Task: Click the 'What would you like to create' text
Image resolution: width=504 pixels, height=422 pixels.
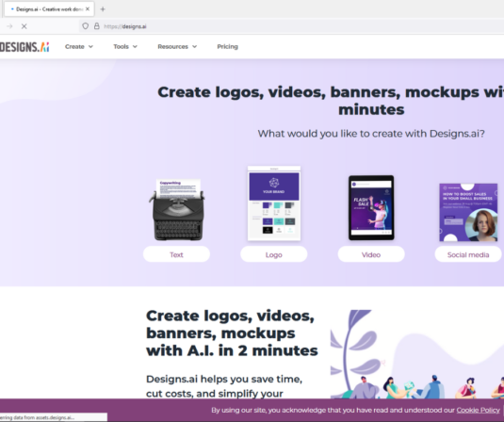Action: coord(371,134)
